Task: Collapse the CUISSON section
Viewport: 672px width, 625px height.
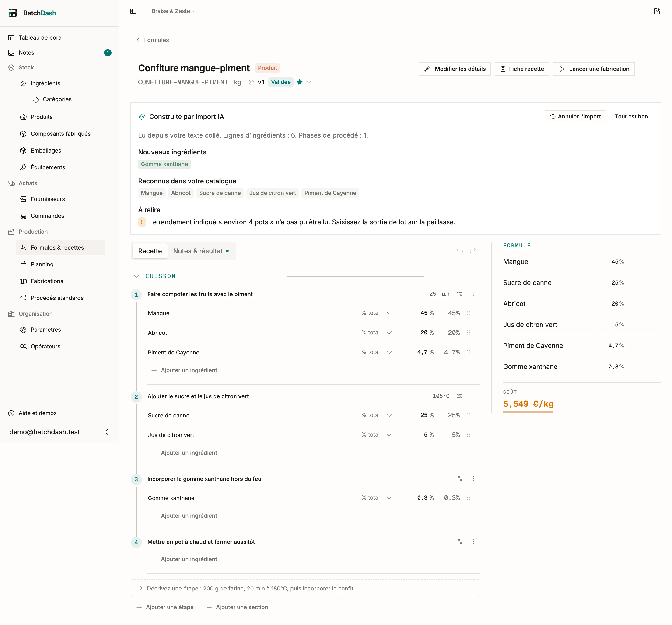Action: coord(136,276)
